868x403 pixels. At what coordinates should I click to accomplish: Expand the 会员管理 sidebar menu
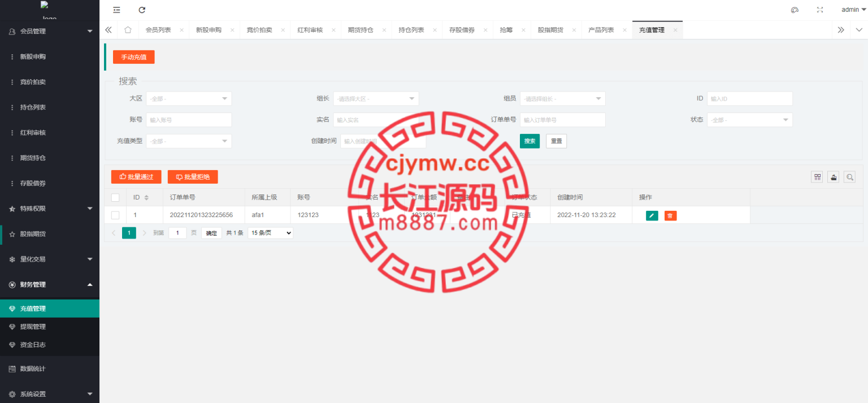pyautogui.click(x=50, y=31)
